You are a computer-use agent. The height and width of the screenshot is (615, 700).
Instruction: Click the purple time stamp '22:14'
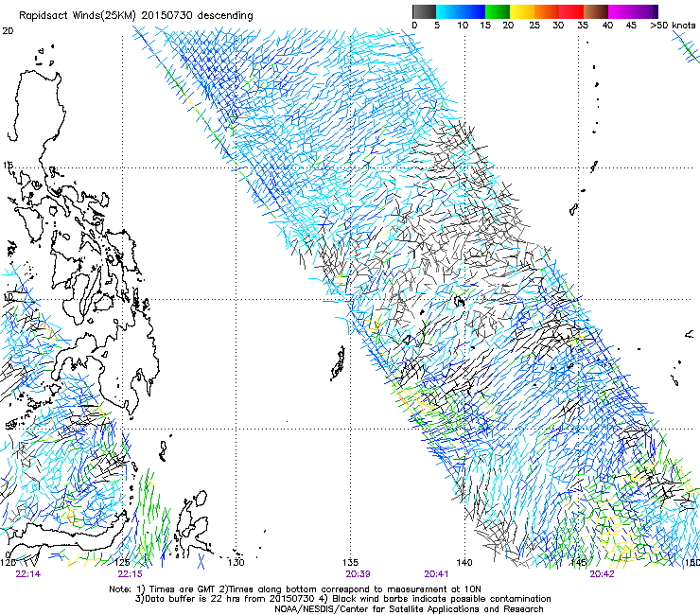[27, 574]
